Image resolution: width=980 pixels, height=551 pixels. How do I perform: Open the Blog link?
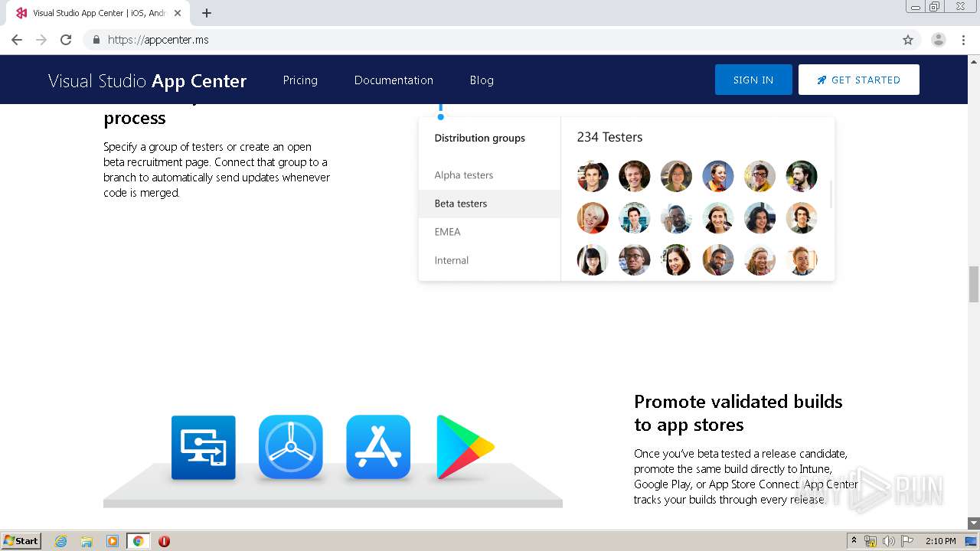(482, 80)
